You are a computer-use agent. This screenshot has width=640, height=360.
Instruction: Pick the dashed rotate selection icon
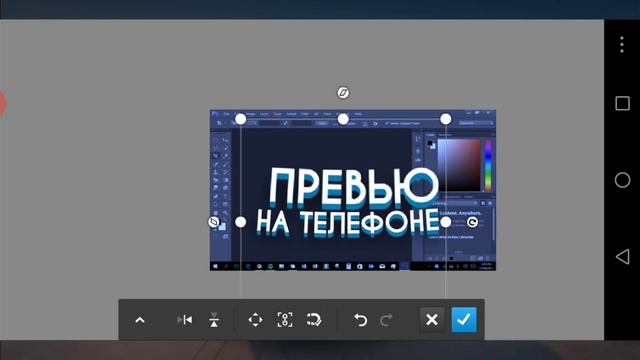(x=314, y=320)
